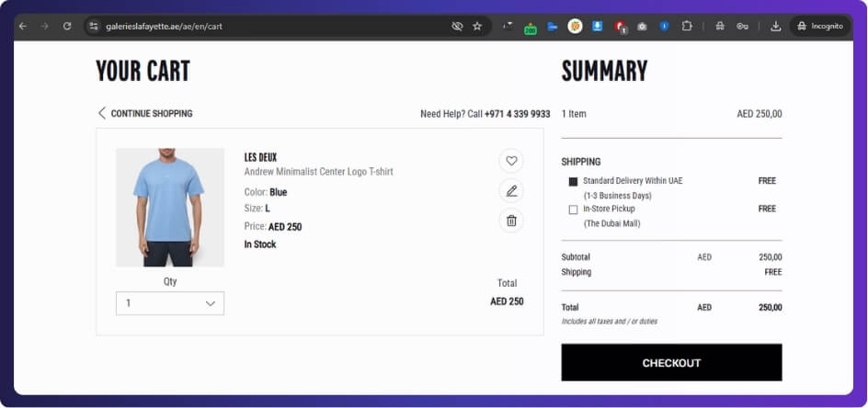The image size is (868, 408).
Task: Click the 'Color: Blue' attribute text
Action: 266,192
